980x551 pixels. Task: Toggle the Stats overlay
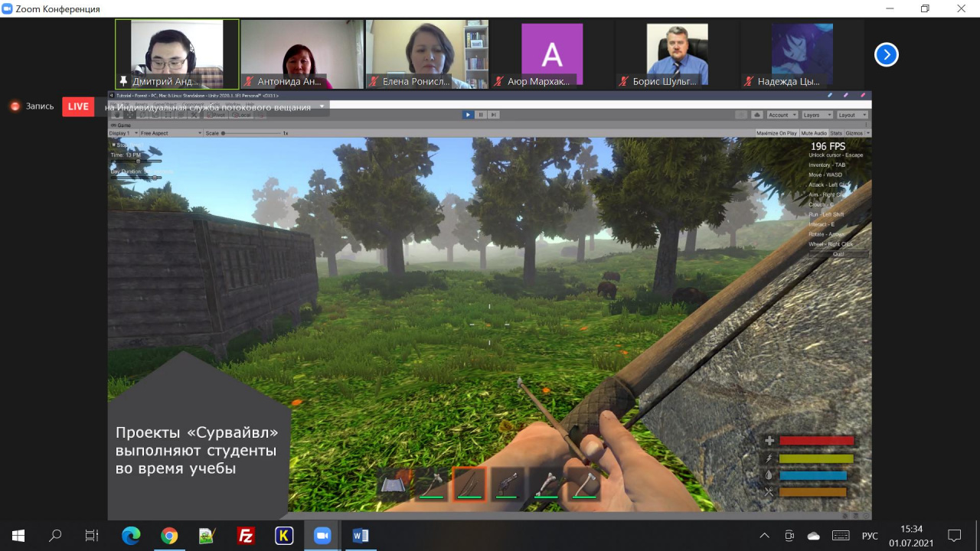coord(836,133)
